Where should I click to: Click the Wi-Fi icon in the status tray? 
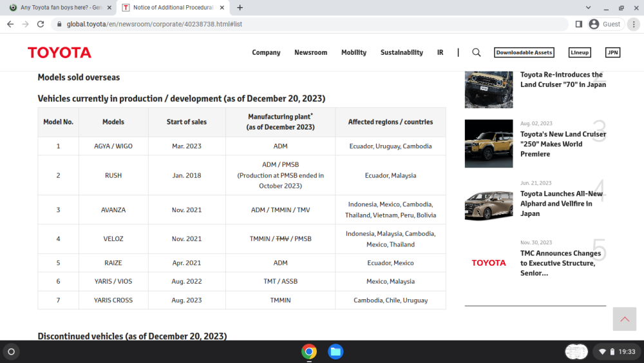coord(603,352)
